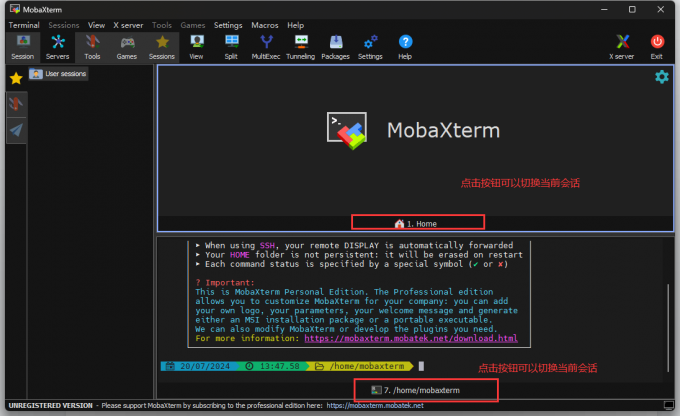The image size is (680, 416).
Task: Open the Settings menu
Action: tap(228, 25)
